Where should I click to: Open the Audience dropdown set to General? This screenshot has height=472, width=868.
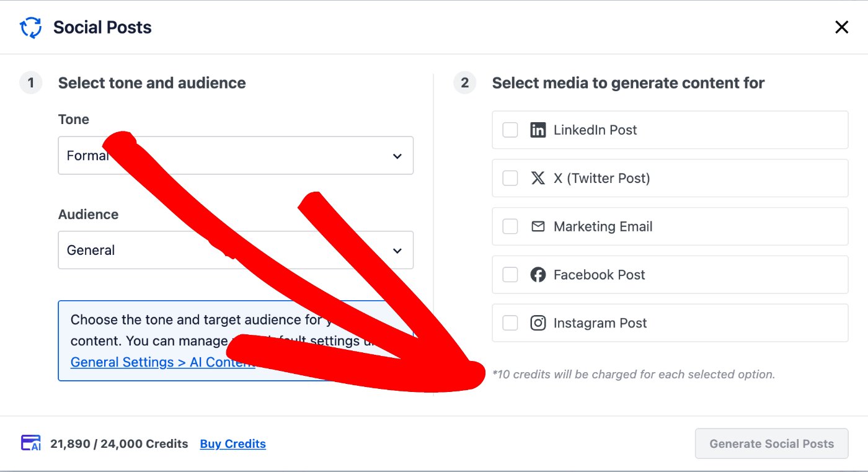236,250
